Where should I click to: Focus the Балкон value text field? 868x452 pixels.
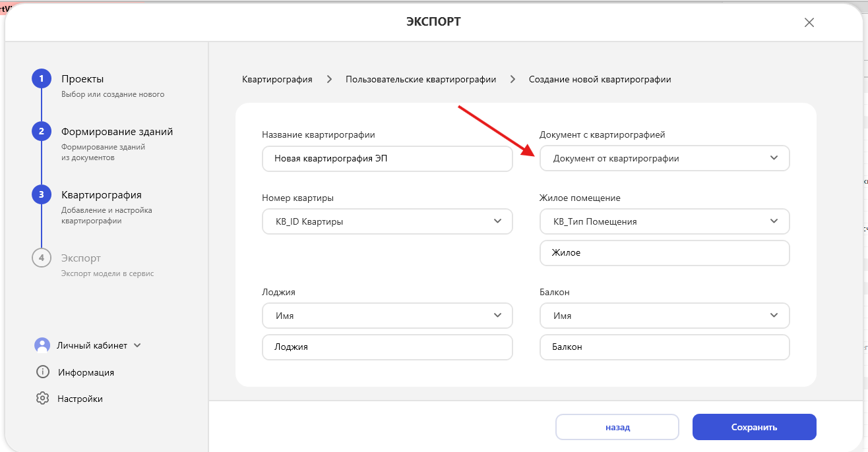click(x=664, y=347)
